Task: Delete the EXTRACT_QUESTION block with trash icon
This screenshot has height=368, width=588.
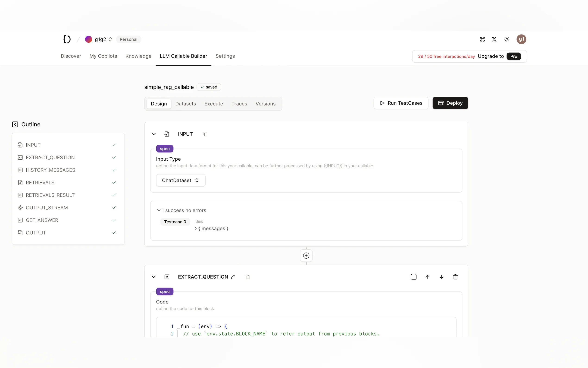Action: 455,277
